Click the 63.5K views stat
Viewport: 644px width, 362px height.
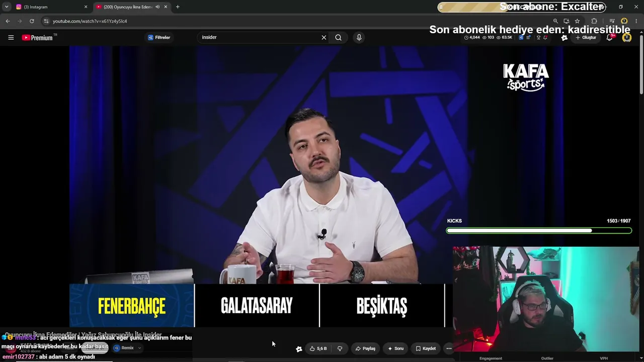point(504,38)
